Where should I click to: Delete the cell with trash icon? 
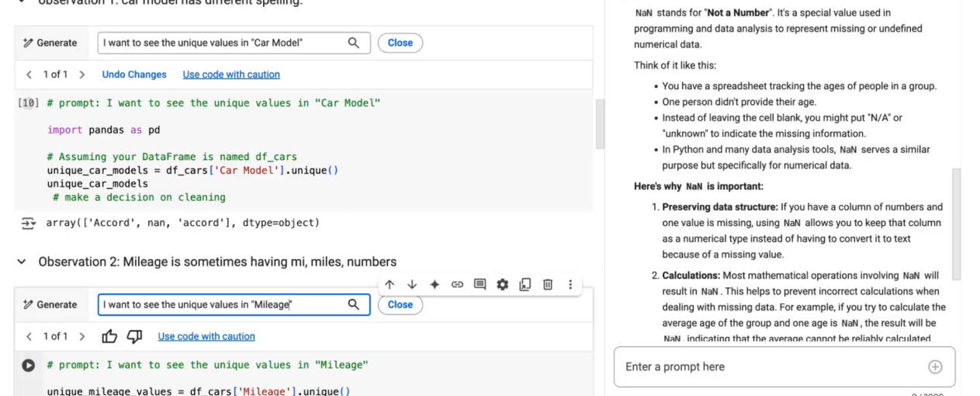(x=548, y=285)
